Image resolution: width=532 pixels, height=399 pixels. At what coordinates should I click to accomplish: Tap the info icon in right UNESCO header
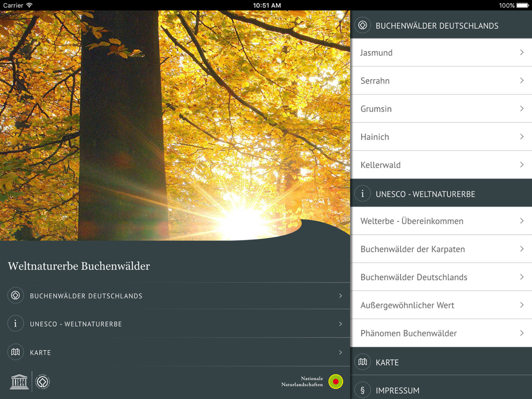pyautogui.click(x=362, y=194)
